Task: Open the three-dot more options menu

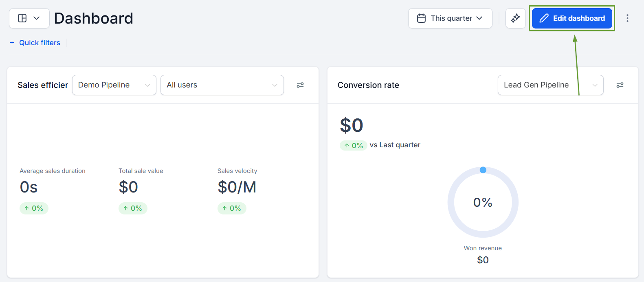Action: [x=627, y=18]
